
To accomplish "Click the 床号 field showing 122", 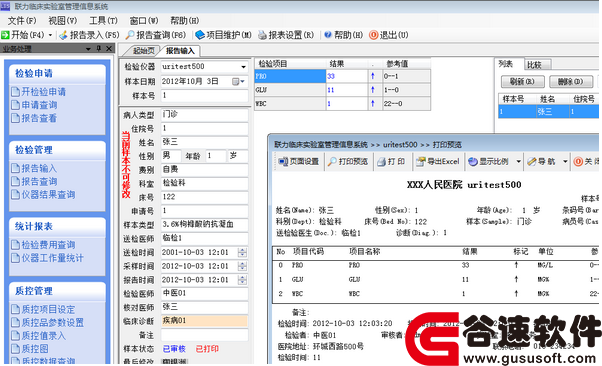I will [204, 197].
